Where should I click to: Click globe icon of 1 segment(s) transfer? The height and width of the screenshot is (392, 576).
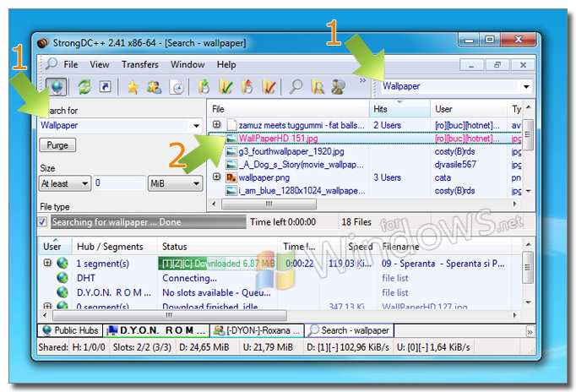pos(62,263)
